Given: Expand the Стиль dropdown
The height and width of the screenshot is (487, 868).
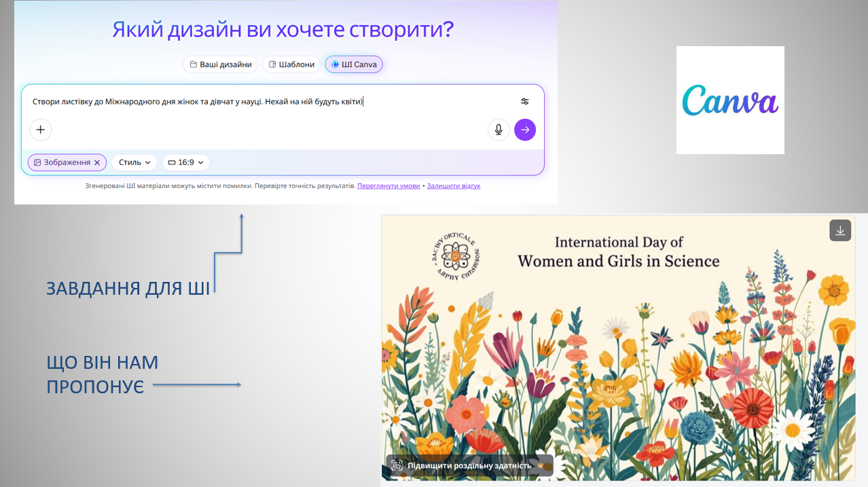Looking at the screenshot, I should [x=134, y=162].
